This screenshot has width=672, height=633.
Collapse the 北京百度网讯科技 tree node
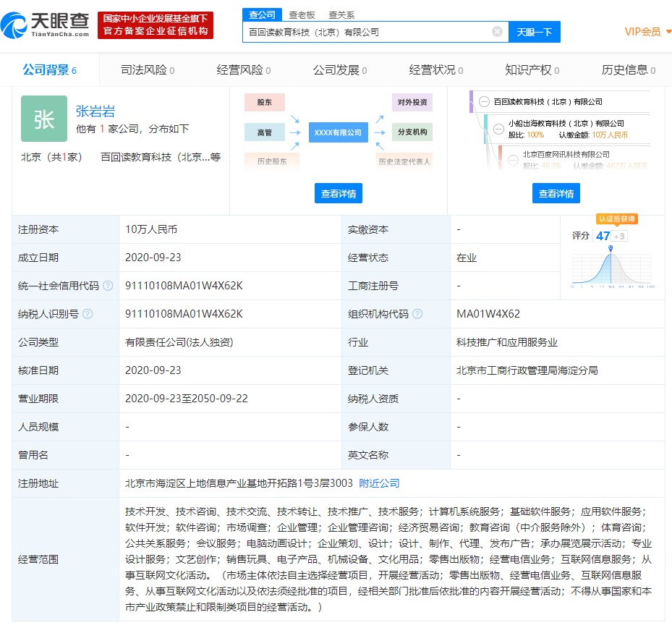point(513,160)
